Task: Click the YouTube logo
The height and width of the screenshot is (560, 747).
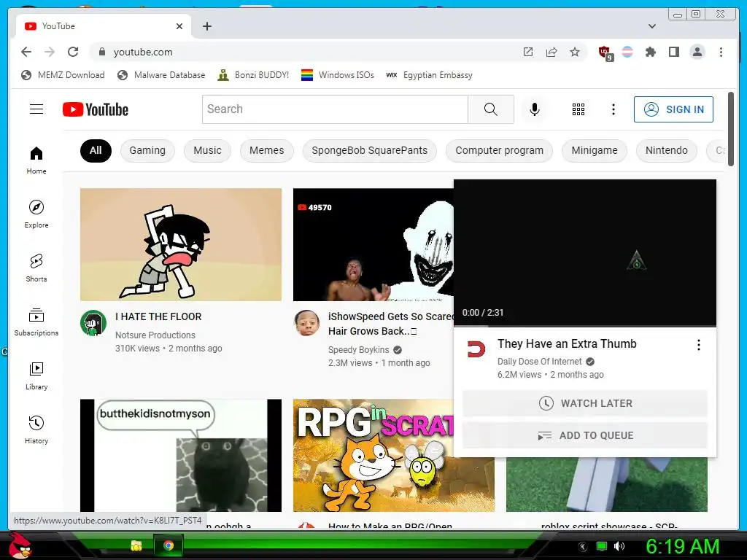Action: pyautogui.click(x=96, y=109)
